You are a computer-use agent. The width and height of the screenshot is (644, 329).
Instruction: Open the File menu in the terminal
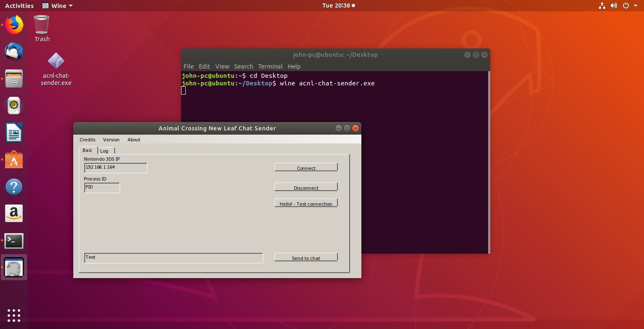pos(189,66)
